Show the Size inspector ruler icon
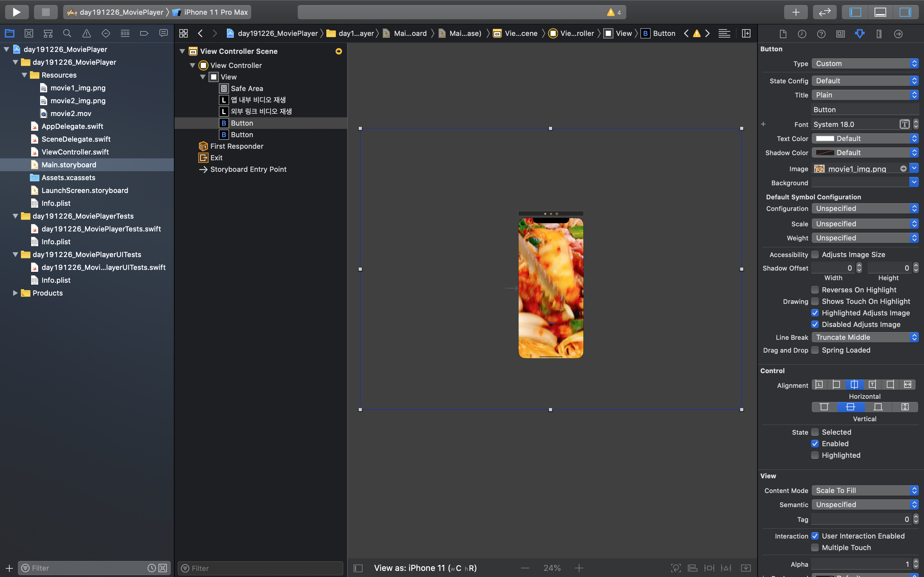 [878, 34]
